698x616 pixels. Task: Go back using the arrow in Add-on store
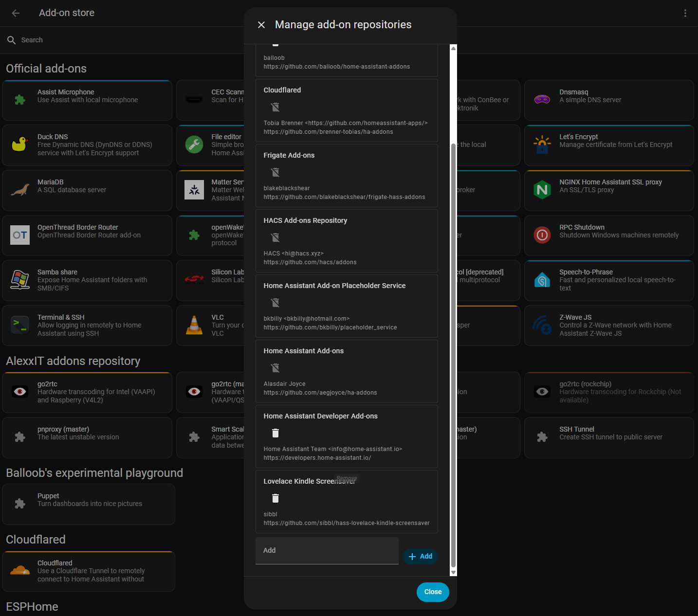click(x=16, y=13)
